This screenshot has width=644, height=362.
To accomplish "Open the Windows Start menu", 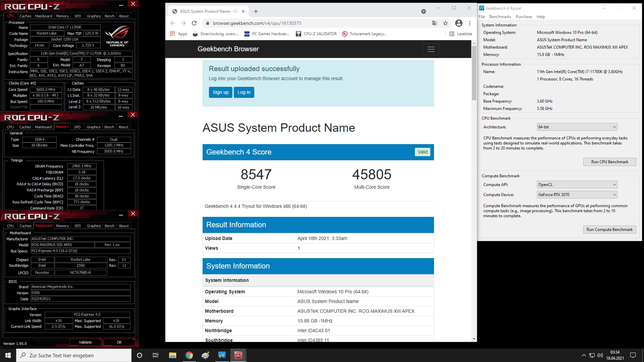I will tap(8, 355).
